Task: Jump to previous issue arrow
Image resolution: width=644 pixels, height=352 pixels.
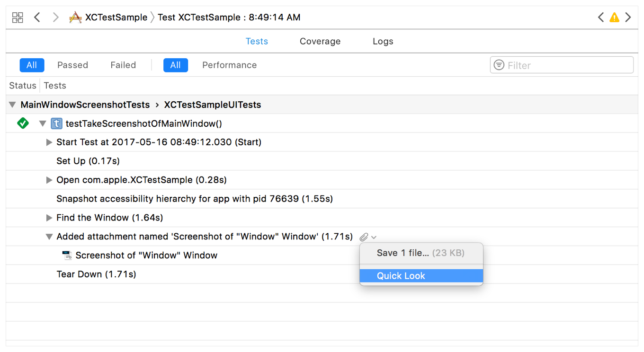Action: click(600, 18)
